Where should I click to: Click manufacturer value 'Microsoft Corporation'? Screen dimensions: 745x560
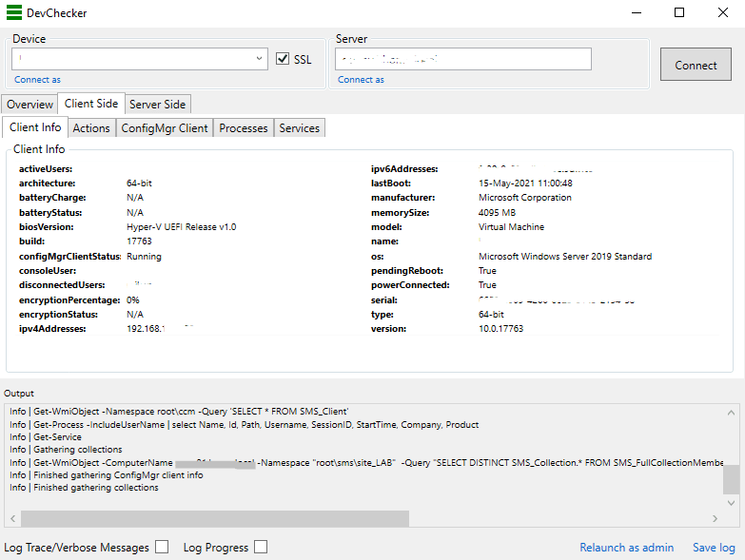tap(525, 198)
